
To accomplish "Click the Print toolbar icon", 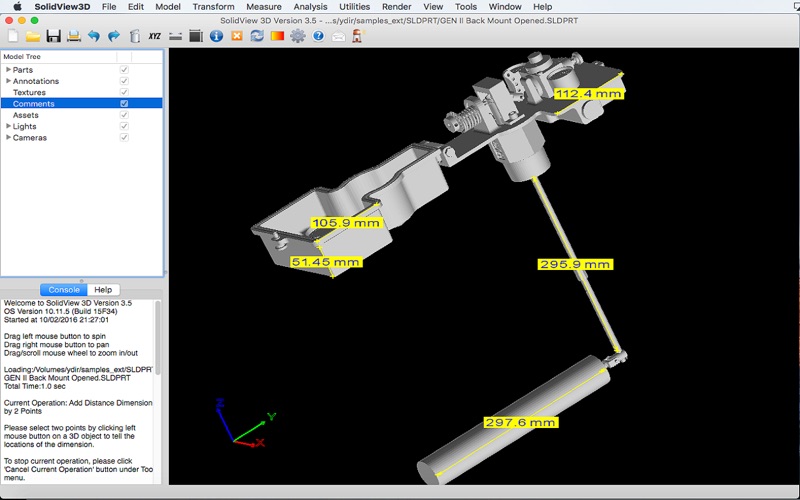I will coord(73,36).
